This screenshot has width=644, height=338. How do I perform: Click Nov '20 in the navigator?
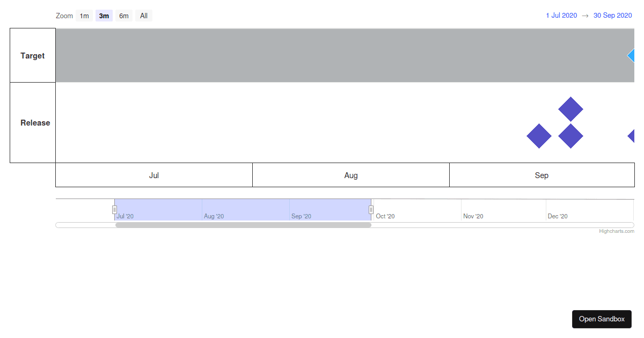click(473, 216)
